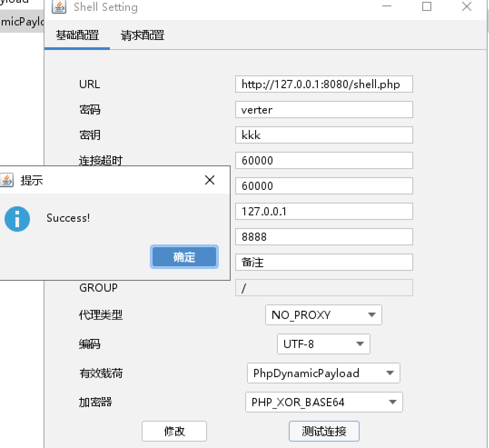The height and width of the screenshot is (448, 489).
Task: Click the 备注 remark input field
Action: pyautogui.click(x=323, y=263)
